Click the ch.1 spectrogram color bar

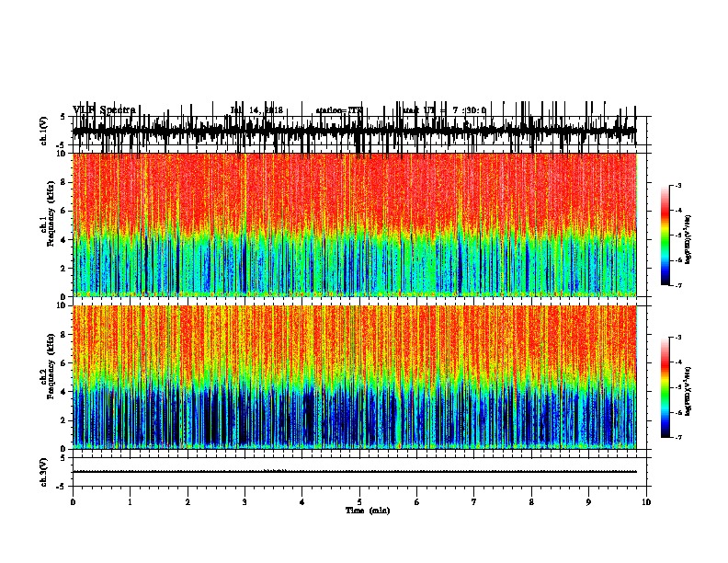pos(665,236)
